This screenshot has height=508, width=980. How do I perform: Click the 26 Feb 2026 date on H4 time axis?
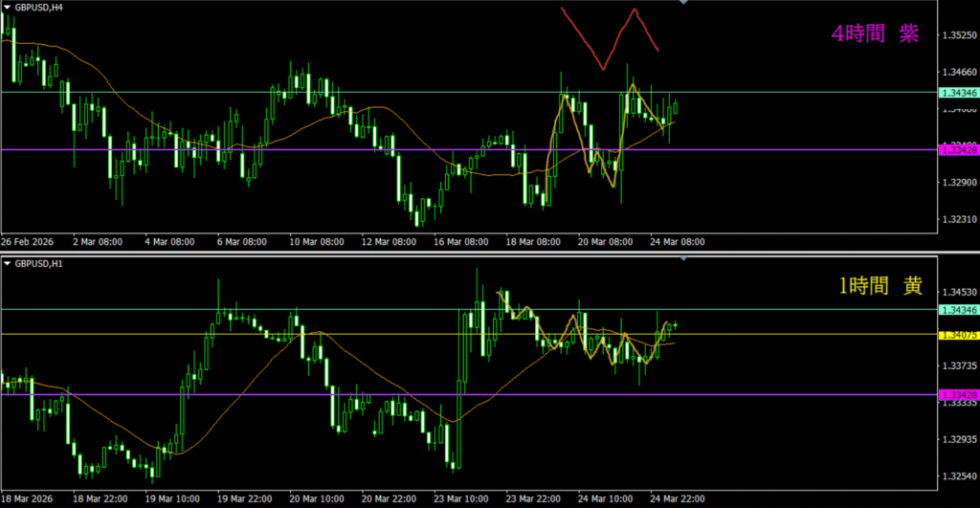[x=29, y=242]
